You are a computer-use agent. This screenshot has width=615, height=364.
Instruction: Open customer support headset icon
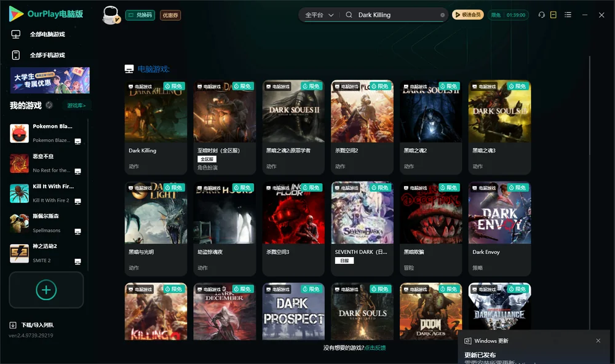[542, 15]
